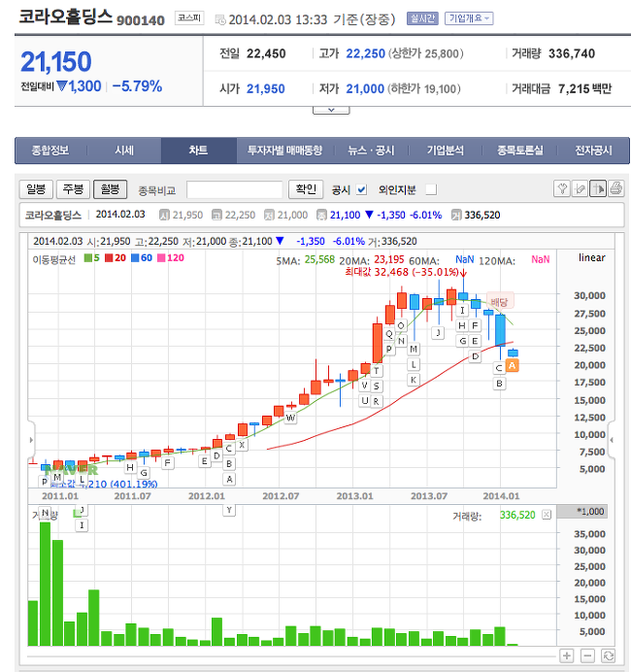This screenshot has height=672, width=631.
Task: Click the blue 60 MA swatch
Action: tap(135, 257)
